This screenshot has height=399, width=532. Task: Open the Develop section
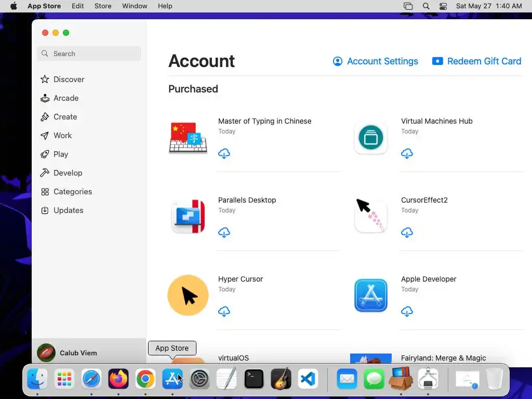[x=89, y=172]
